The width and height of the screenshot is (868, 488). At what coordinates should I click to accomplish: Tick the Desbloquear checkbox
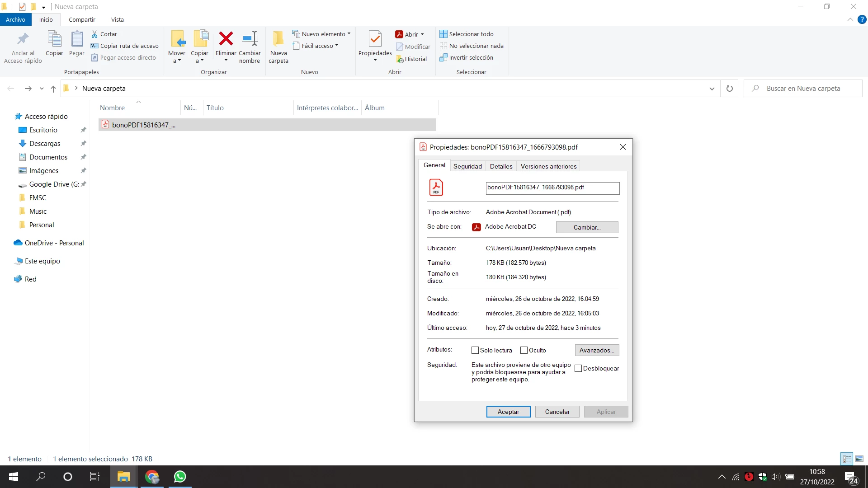click(x=578, y=368)
